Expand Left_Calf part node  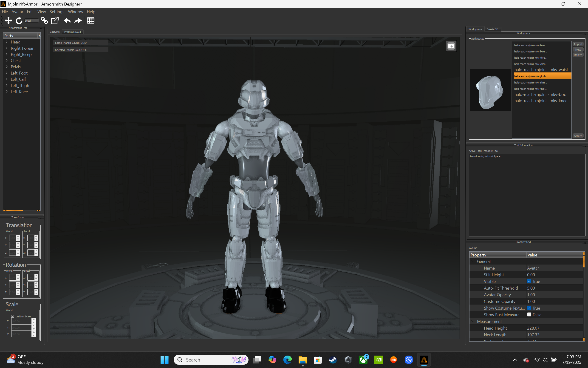(x=7, y=79)
